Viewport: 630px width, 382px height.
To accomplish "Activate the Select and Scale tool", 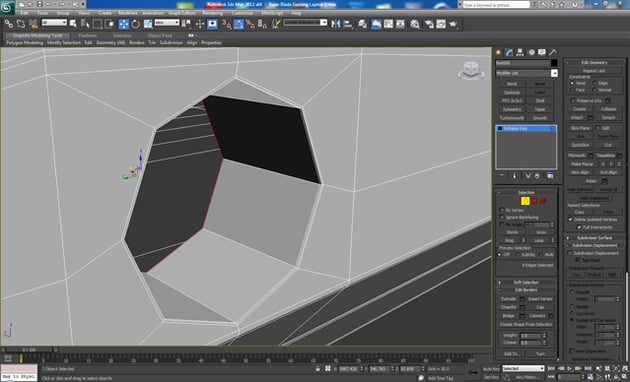I will pyautogui.click(x=148, y=24).
